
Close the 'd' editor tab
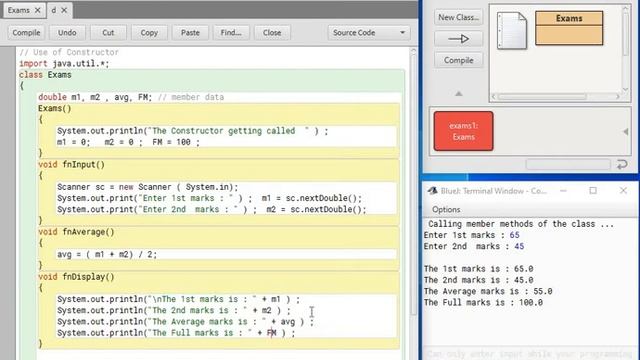pyautogui.click(x=64, y=10)
